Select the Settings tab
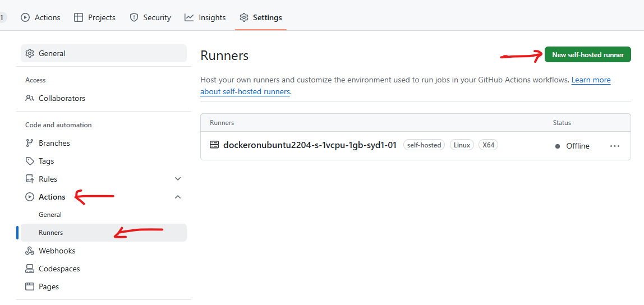The image size is (644, 305). point(261,17)
